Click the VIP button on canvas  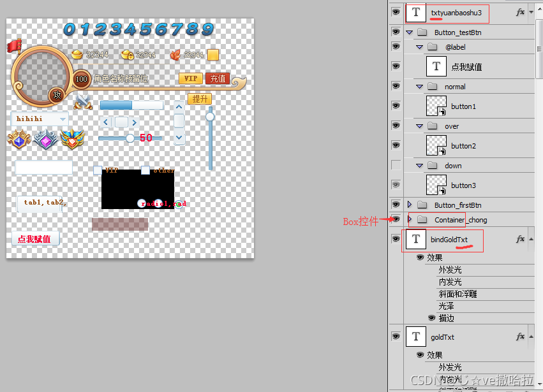click(x=191, y=78)
